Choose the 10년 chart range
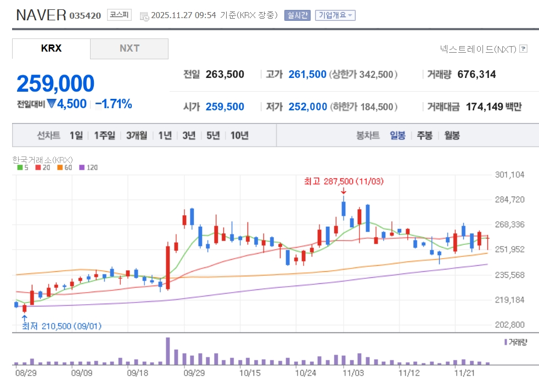This screenshot has height=392, width=539. coord(239,136)
